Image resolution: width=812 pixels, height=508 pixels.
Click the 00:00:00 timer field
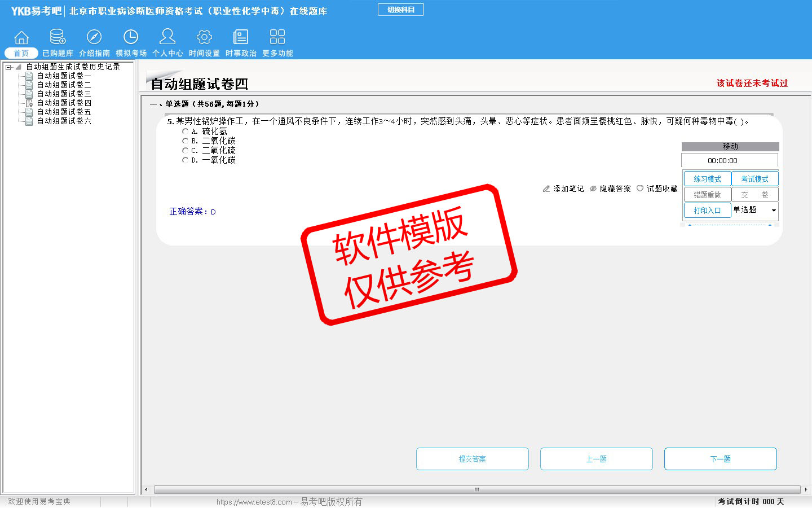tap(730, 160)
